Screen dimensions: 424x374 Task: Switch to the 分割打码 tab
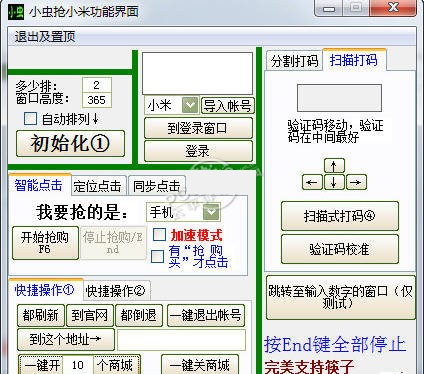pyautogui.click(x=294, y=61)
